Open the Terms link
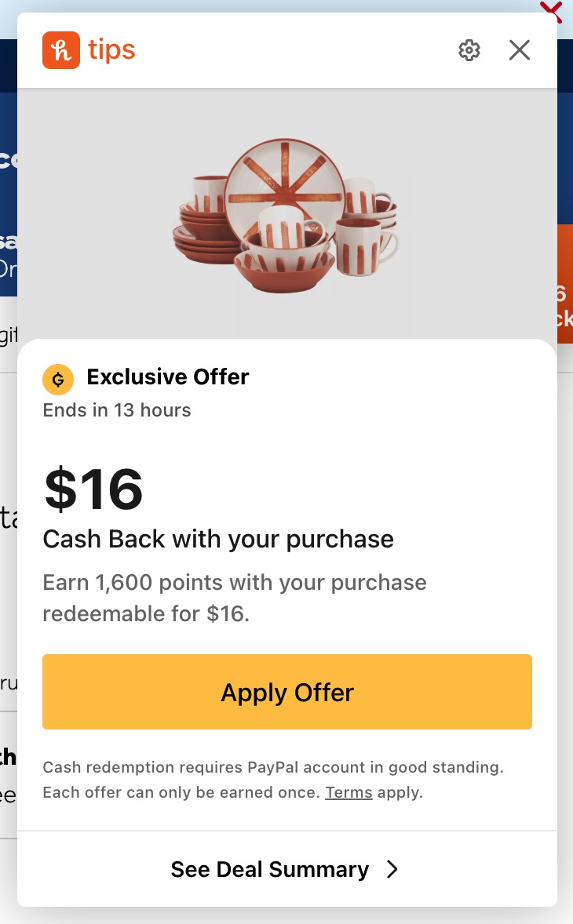The image size is (573, 924). pyautogui.click(x=349, y=792)
